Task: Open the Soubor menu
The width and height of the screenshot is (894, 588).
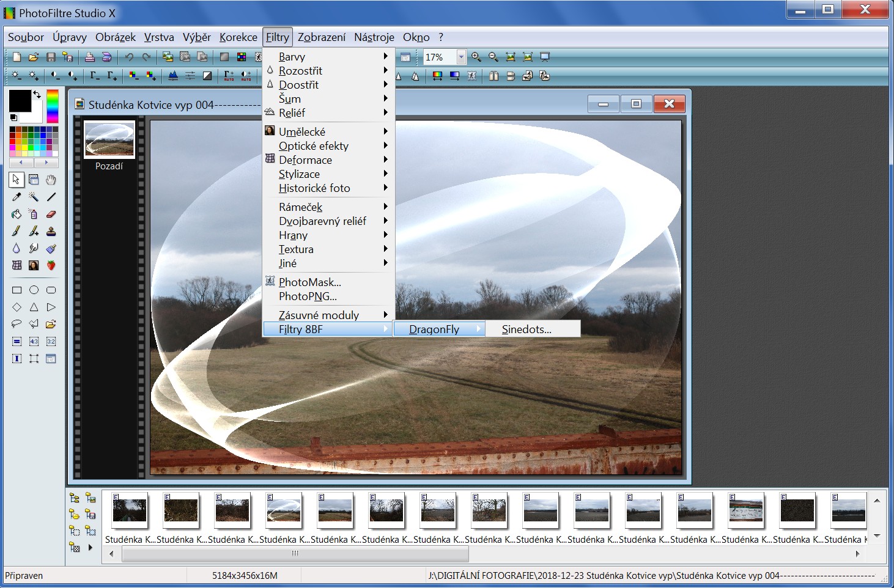Action: click(26, 37)
